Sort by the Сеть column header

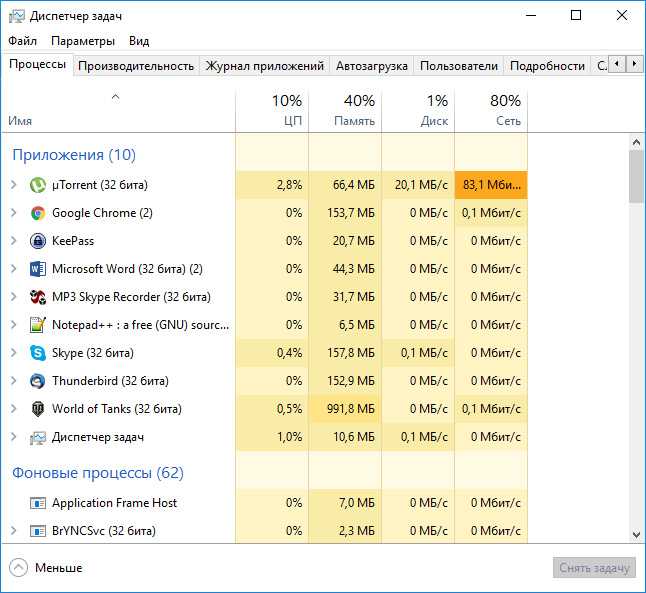click(491, 110)
